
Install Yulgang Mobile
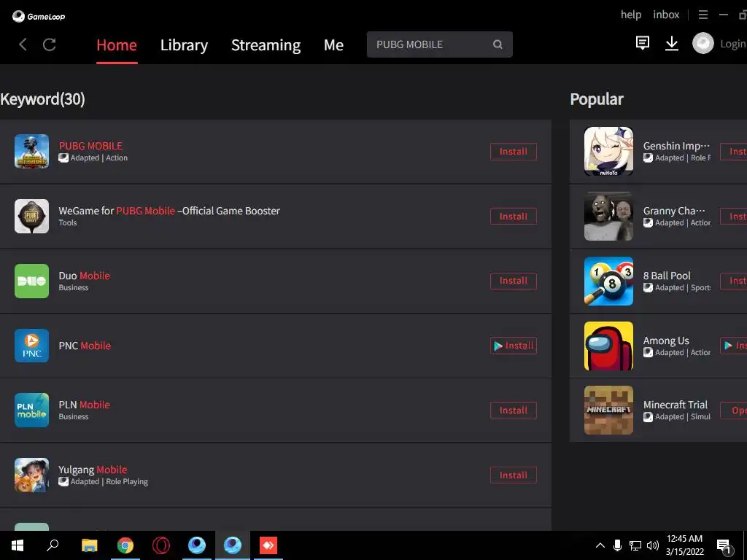coord(513,475)
